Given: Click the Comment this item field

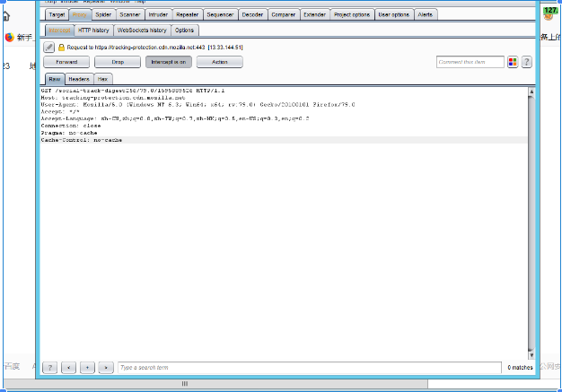Looking at the screenshot, I should pyautogui.click(x=470, y=62).
